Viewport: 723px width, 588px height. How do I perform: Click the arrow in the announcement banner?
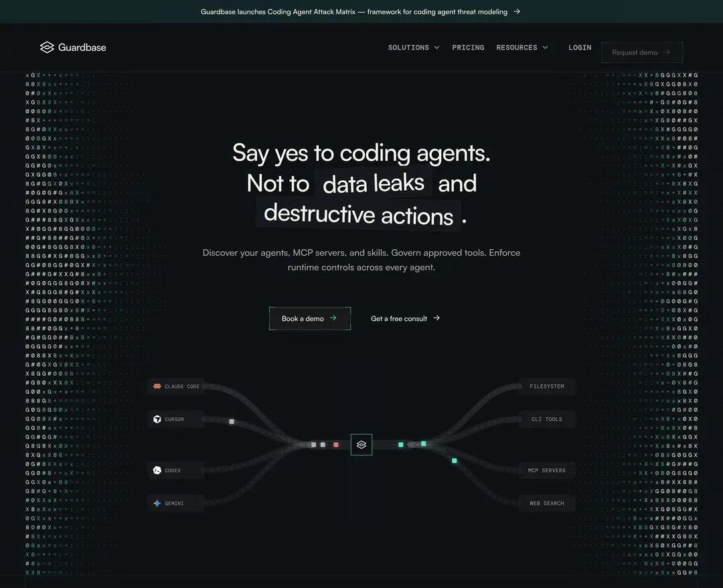(517, 11)
